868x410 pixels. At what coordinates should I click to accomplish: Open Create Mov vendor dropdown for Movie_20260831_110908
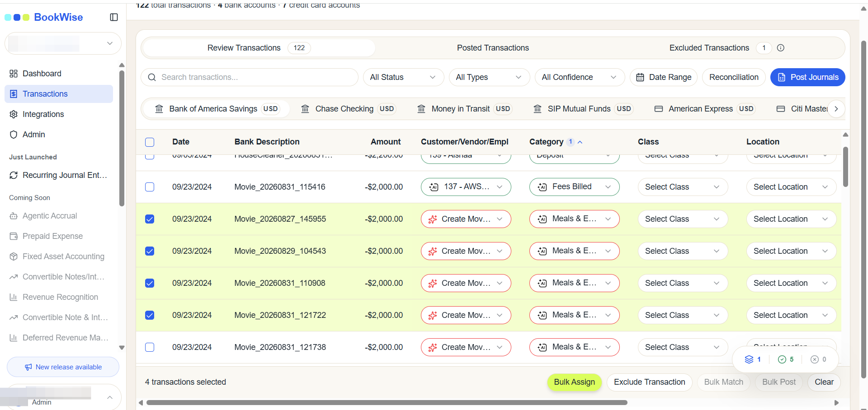(466, 283)
